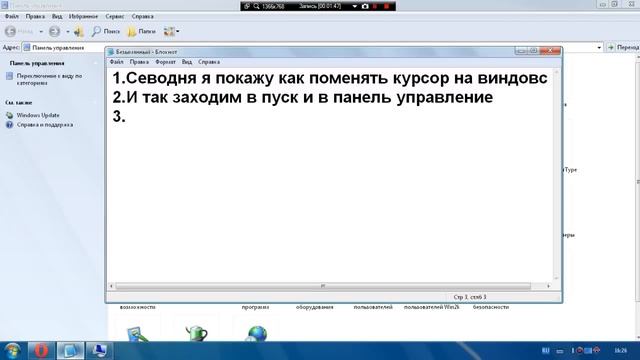Close the Notepad window

550,51
